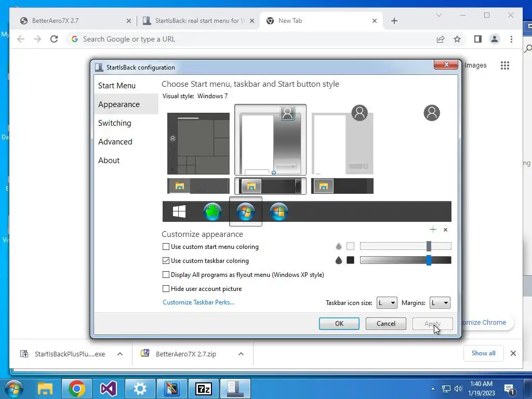Open the gear settings taskbar icon

[140, 389]
